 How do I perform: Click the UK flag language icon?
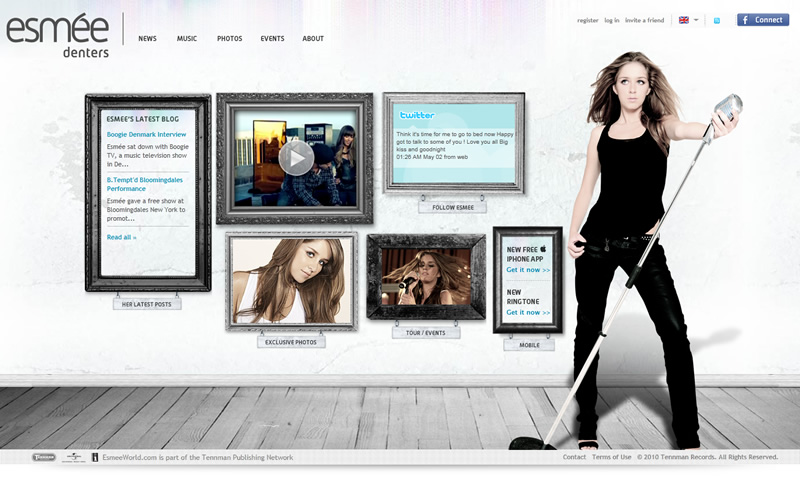tap(684, 20)
